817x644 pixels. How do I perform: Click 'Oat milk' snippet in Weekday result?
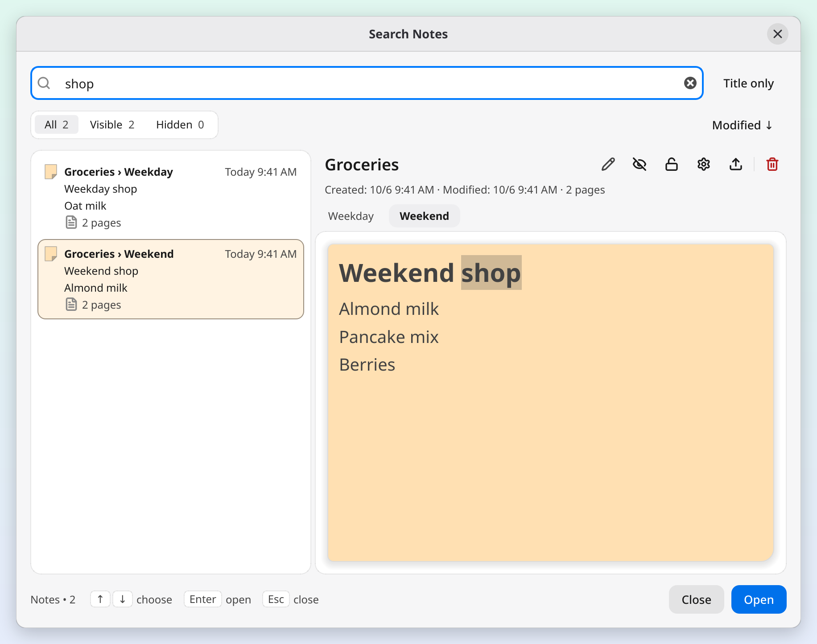(x=85, y=206)
